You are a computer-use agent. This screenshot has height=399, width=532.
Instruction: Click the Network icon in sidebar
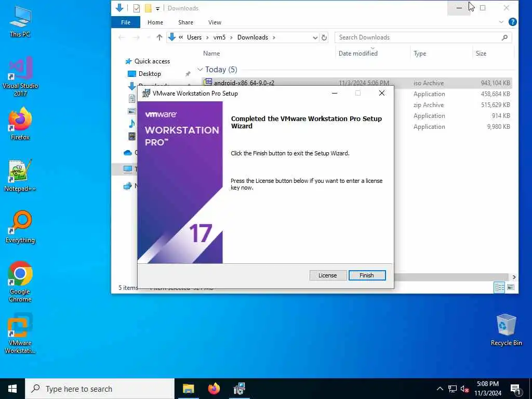128,186
